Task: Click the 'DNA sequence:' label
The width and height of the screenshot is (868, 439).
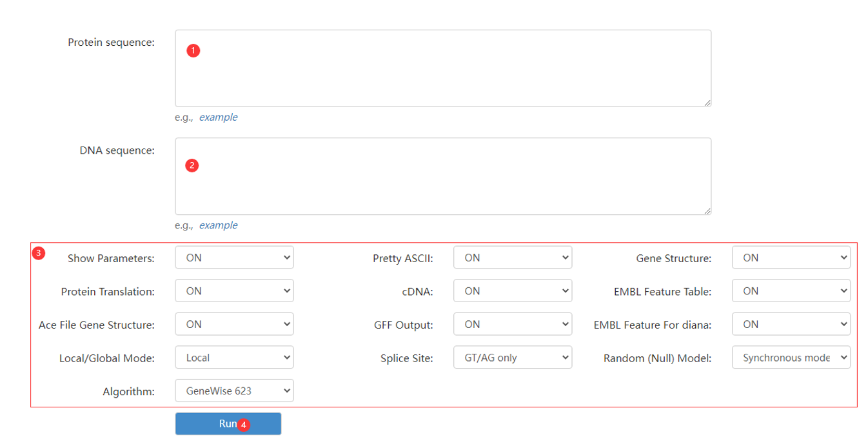Action: point(117,150)
